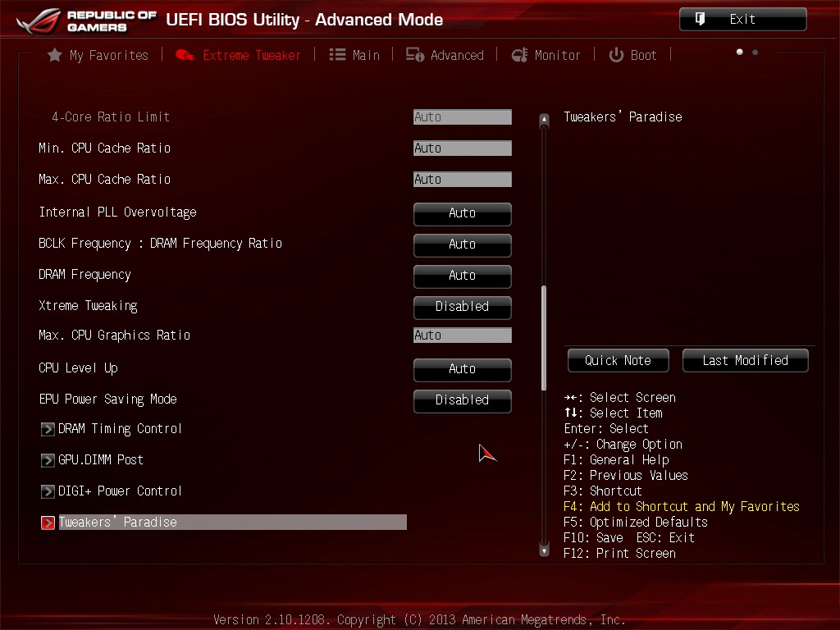Click the 4-Core Ratio Limit input field
Image resolution: width=840 pixels, height=630 pixels.
click(x=463, y=116)
